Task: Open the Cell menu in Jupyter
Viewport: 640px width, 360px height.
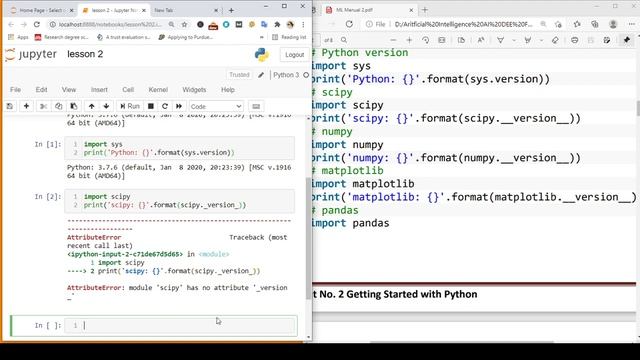Action: pos(128,90)
